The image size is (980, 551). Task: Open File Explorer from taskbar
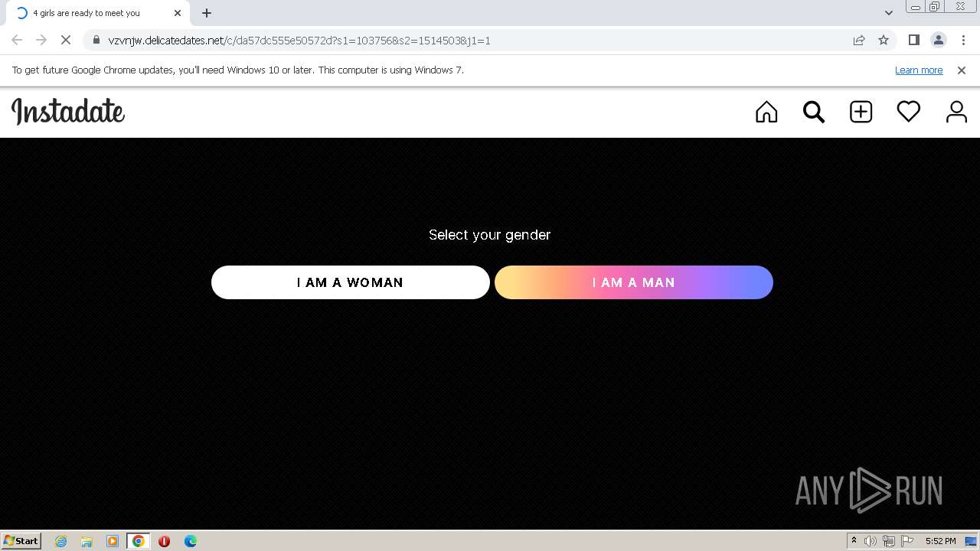[87, 541]
